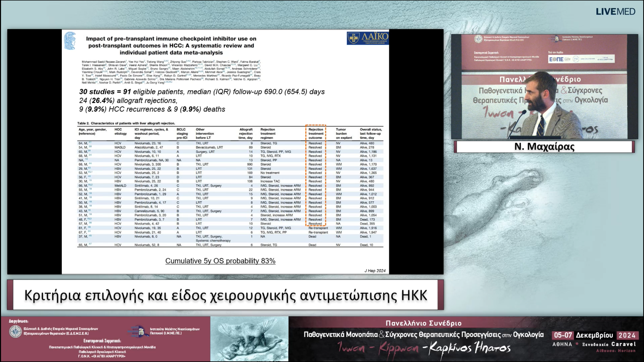
Task: Click table cell 'Camrelizumab, 5, 90'
Action: [x=149, y=211]
